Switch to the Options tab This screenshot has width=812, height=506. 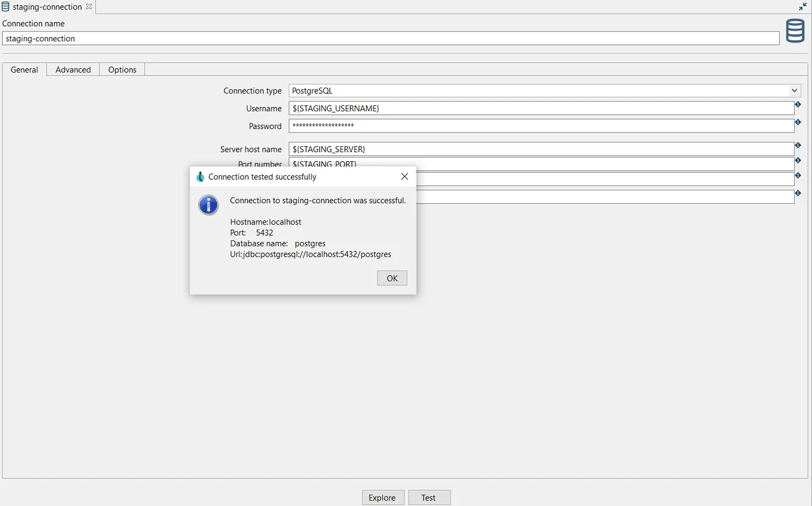(122, 69)
